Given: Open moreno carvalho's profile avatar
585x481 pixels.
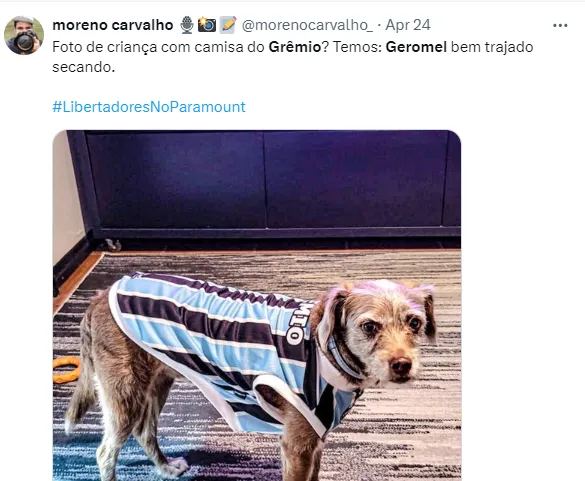Looking at the screenshot, I should 24,35.
